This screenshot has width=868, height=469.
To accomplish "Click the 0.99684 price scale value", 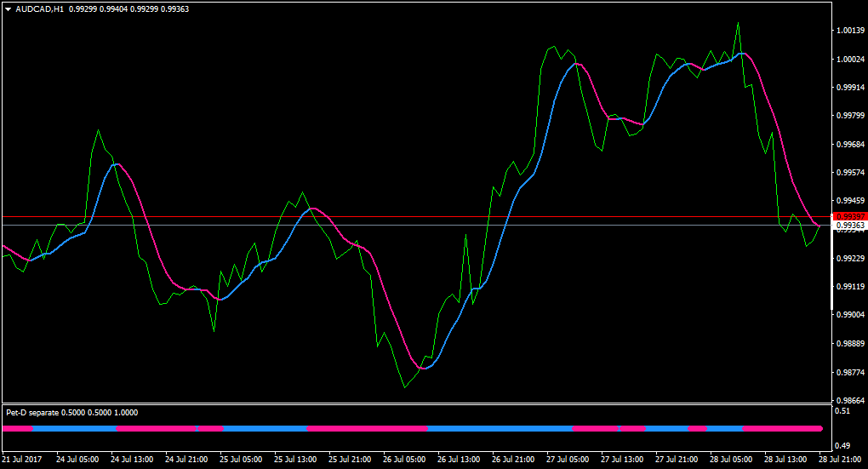I will point(851,145).
